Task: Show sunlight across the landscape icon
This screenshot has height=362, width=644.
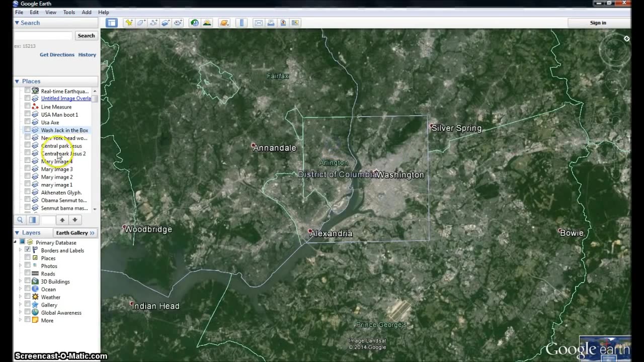Action: click(207, 23)
